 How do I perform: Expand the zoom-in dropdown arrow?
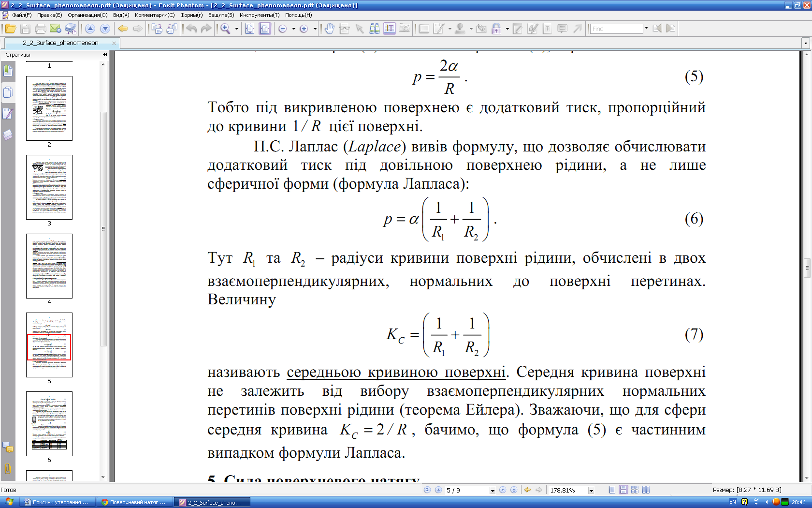tap(315, 29)
